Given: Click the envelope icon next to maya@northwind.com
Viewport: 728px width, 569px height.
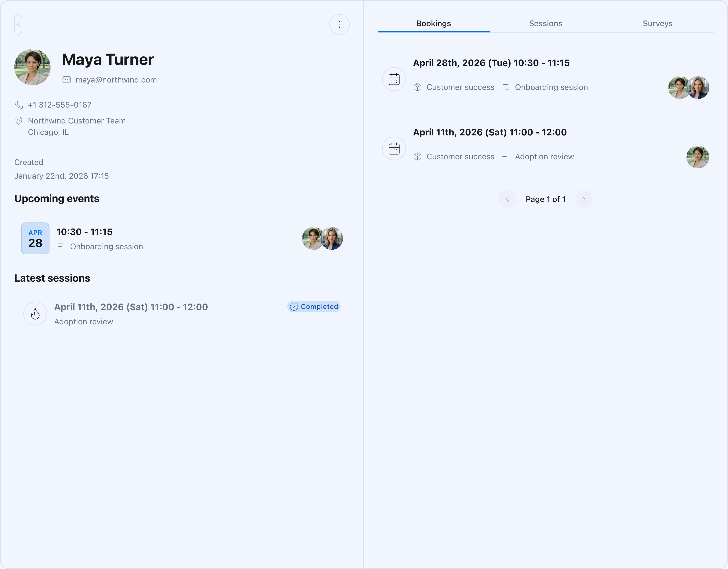Looking at the screenshot, I should [67, 80].
